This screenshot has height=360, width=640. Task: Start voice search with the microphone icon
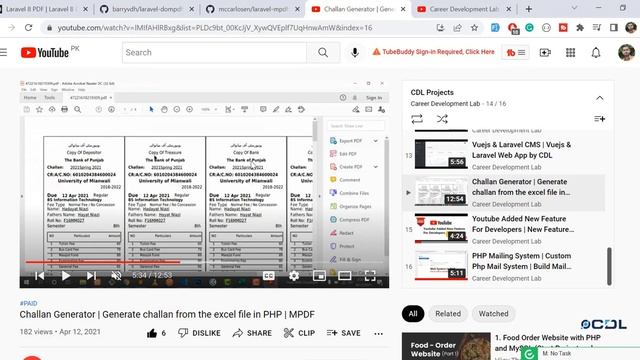(355, 52)
